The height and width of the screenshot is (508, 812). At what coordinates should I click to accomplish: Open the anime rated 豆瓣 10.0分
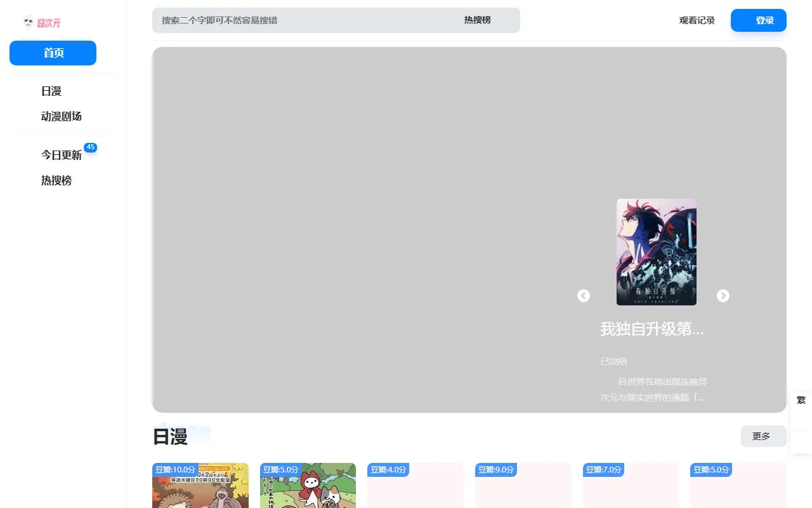pyautogui.click(x=200, y=488)
